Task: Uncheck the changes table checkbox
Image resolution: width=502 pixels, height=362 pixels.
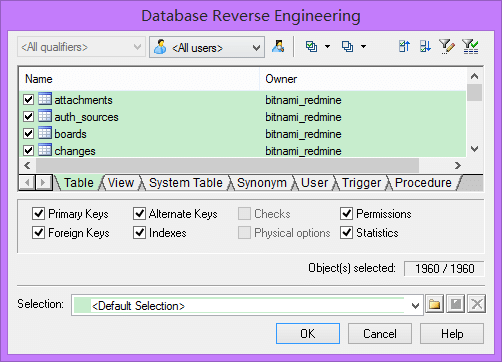Action: (x=29, y=151)
